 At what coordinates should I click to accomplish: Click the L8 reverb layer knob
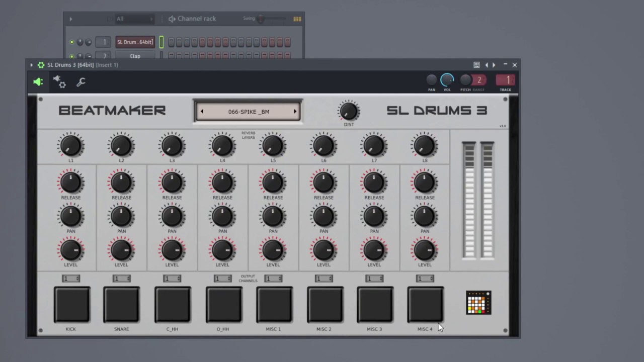coord(425,145)
